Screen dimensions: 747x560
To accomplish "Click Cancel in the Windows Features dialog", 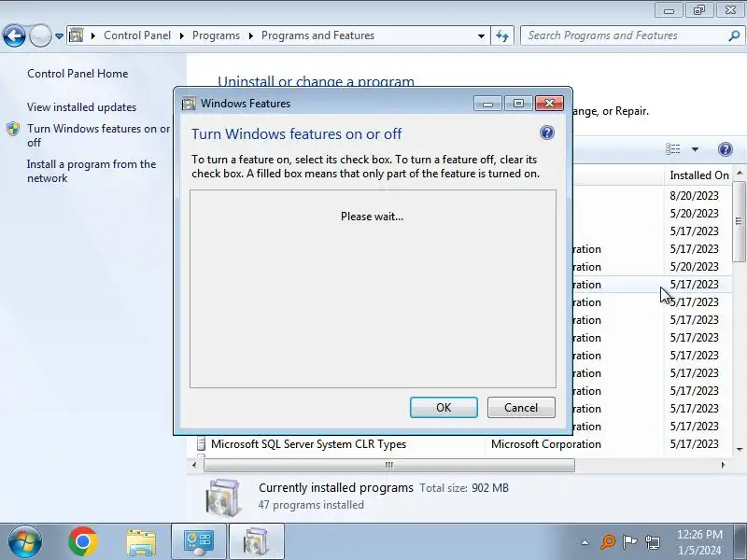I will pyautogui.click(x=521, y=408).
